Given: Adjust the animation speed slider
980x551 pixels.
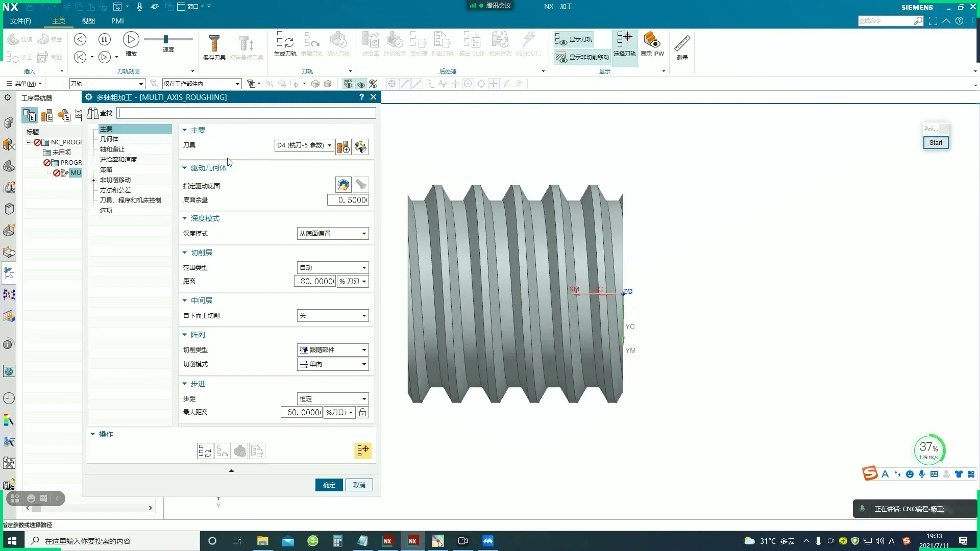Looking at the screenshot, I should tap(166, 39).
